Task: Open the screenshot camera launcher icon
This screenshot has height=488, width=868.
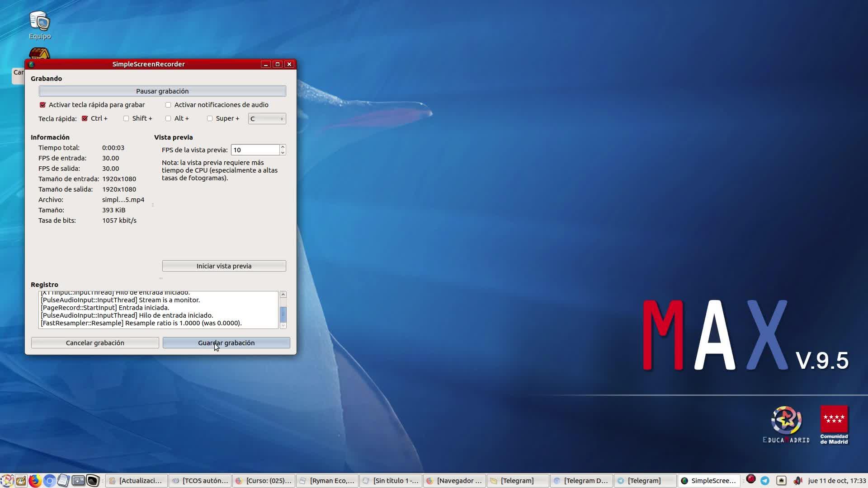Action: point(78,480)
